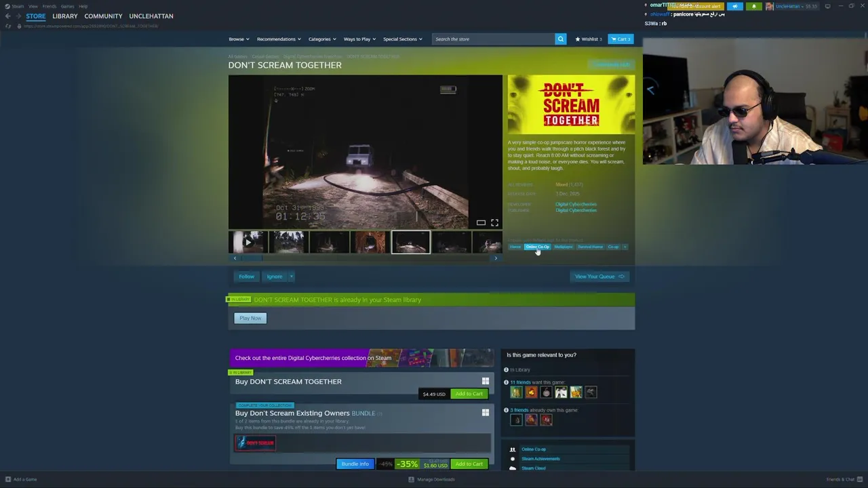
Task: Open the green notifications bell
Action: (753, 6)
